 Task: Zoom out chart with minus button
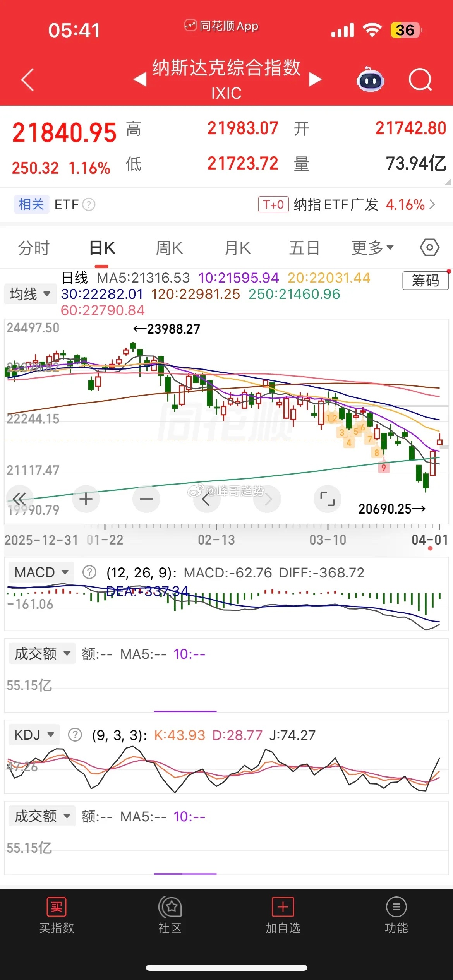146,499
